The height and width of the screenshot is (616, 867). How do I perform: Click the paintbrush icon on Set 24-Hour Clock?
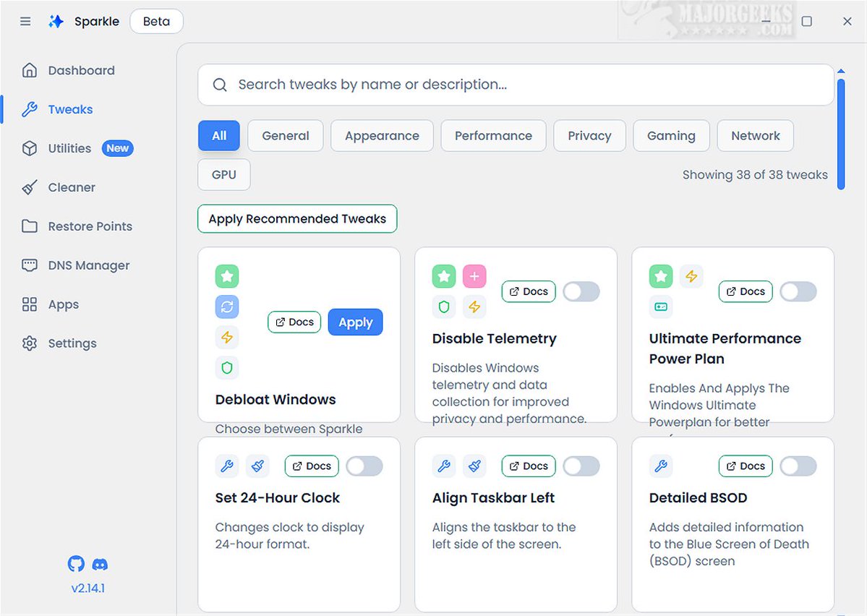pos(257,466)
